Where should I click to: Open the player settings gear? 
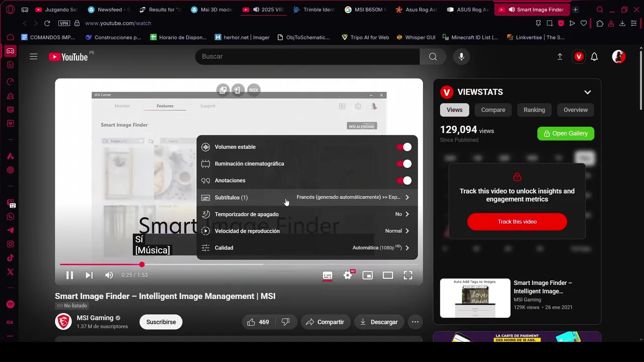[x=348, y=275]
